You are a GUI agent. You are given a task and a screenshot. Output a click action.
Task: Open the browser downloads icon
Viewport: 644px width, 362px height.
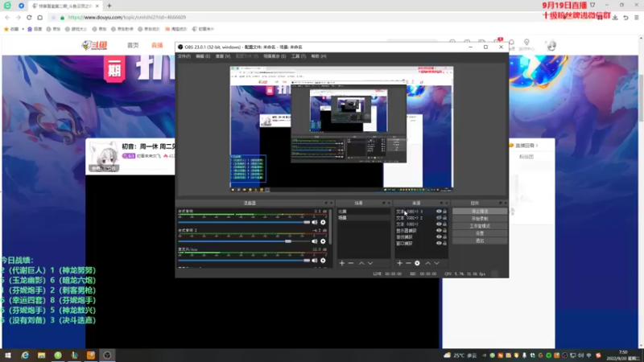click(x=615, y=18)
